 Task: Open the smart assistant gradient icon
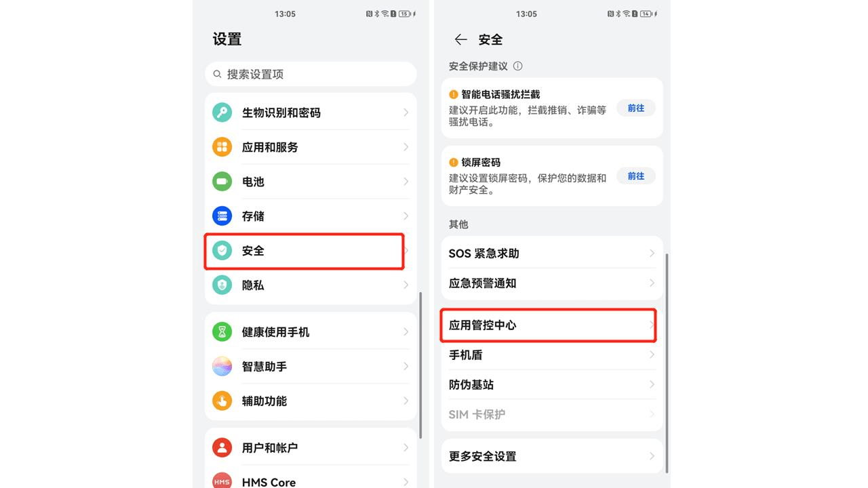tap(222, 367)
